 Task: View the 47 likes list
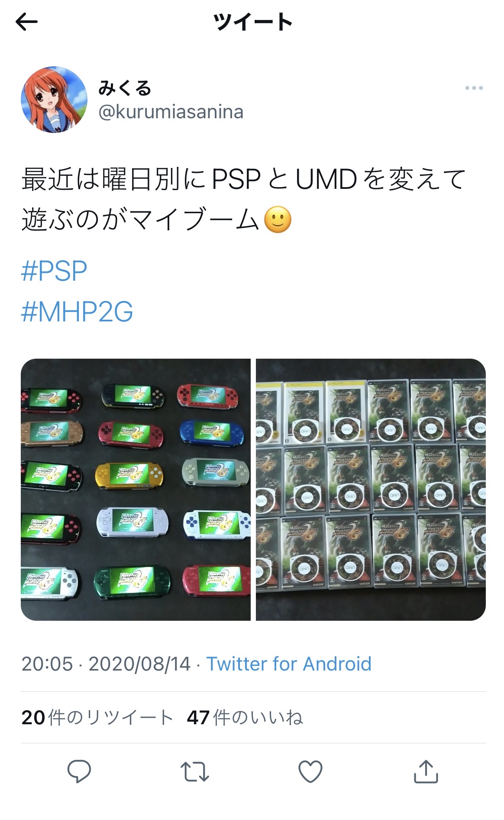[245, 717]
